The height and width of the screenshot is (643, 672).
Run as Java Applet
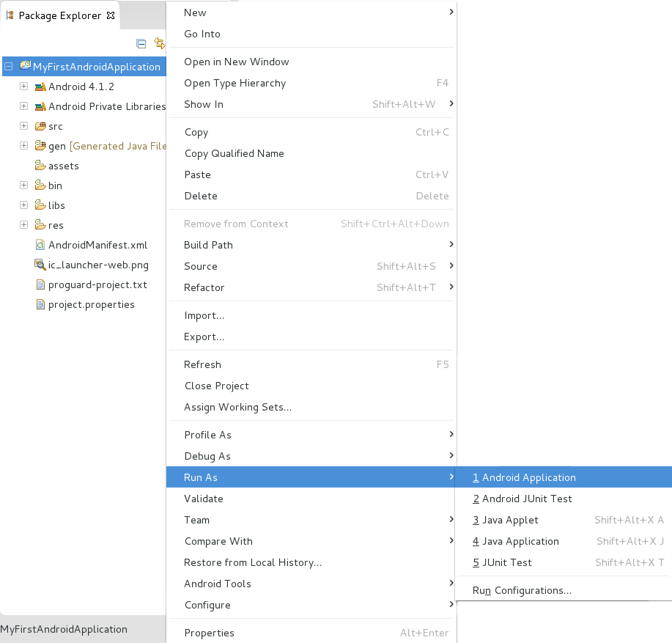coord(564,520)
